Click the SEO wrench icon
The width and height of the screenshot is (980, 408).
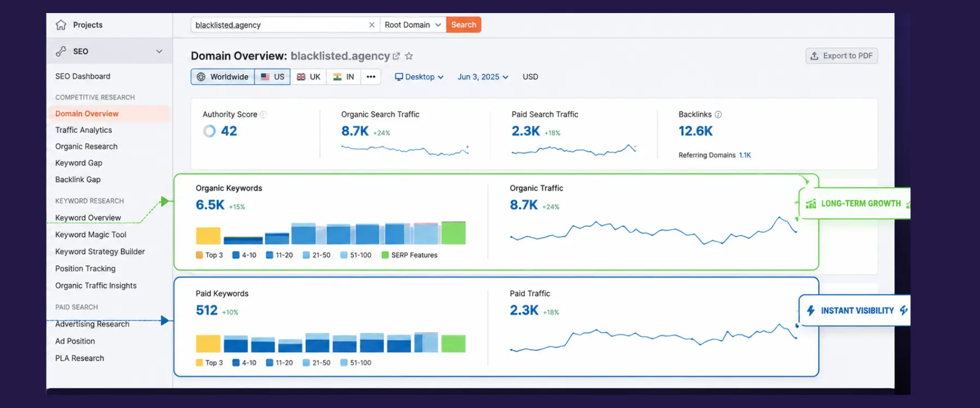[x=61, y=51]
